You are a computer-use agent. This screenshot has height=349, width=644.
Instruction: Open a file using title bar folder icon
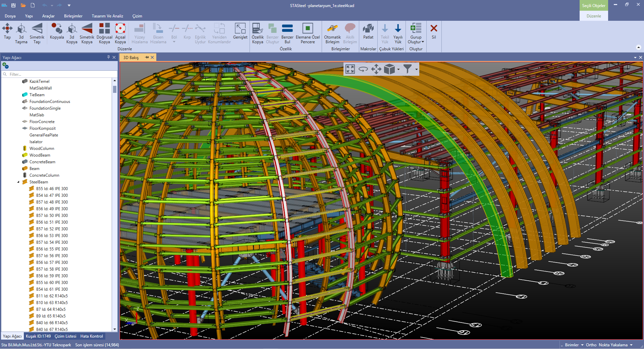coord(23,5)
